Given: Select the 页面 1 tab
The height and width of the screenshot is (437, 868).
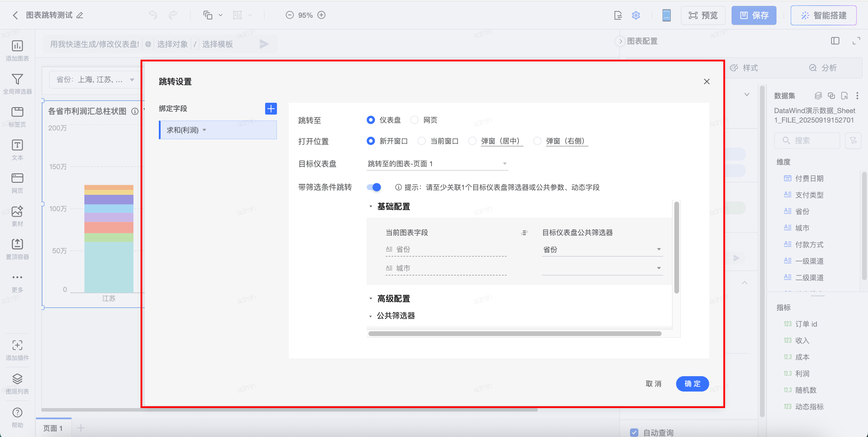Looking at the screenshot, I should (53, 428).
